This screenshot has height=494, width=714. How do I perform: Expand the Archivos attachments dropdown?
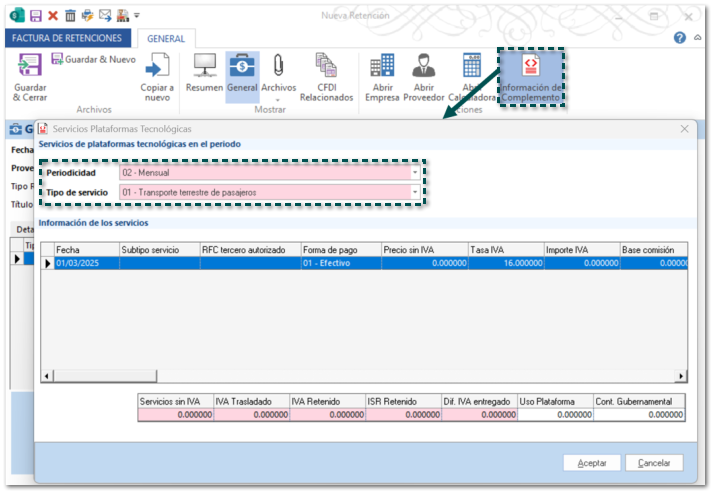pos(278,99)
